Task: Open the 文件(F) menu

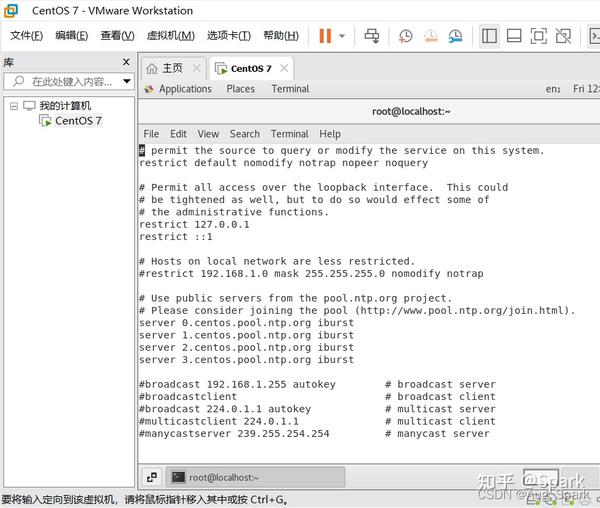Action: tap(26, 36)
